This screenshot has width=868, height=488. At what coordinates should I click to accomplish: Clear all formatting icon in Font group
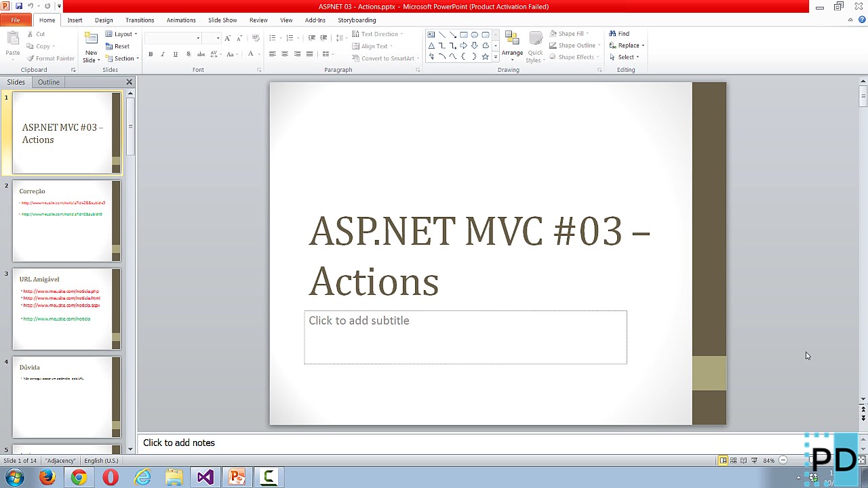[256, 38]
